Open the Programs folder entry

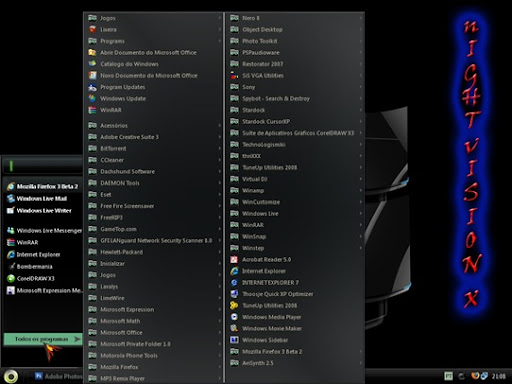pyautogui.click(x=154, y=41)
